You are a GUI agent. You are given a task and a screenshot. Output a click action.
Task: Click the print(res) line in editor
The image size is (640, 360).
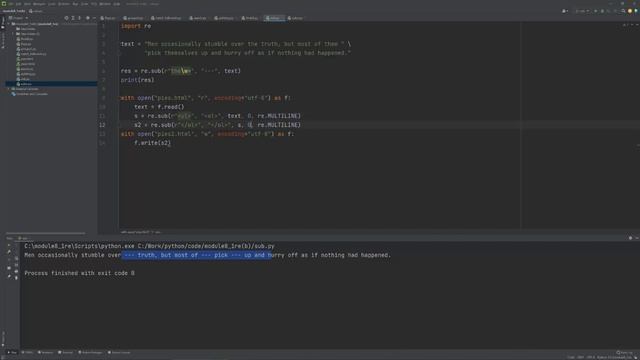click(138, 80)
